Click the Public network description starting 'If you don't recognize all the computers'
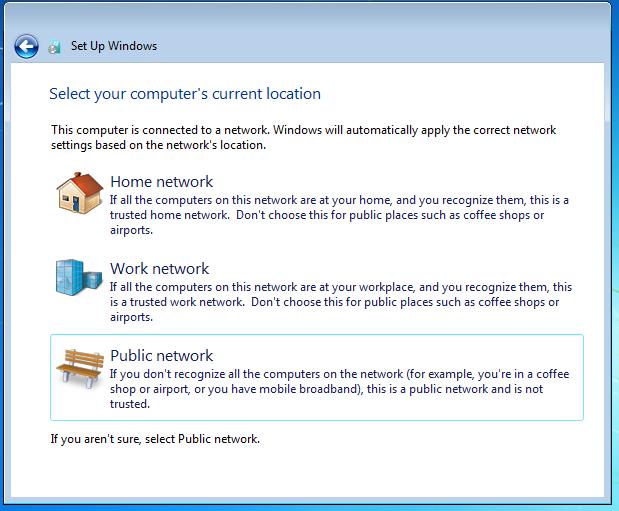619x511 pixels. 340,389
